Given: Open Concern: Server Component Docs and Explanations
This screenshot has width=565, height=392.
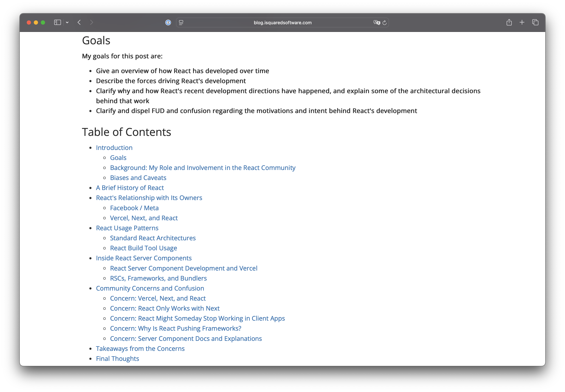Looking at the screenshot, I should point(186,339).
